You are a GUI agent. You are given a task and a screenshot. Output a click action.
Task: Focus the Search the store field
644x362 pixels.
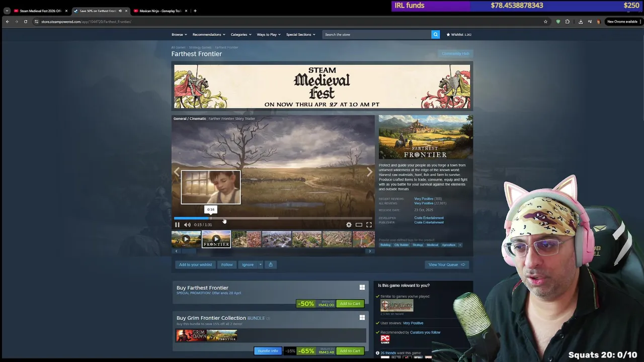pos(377,35)
